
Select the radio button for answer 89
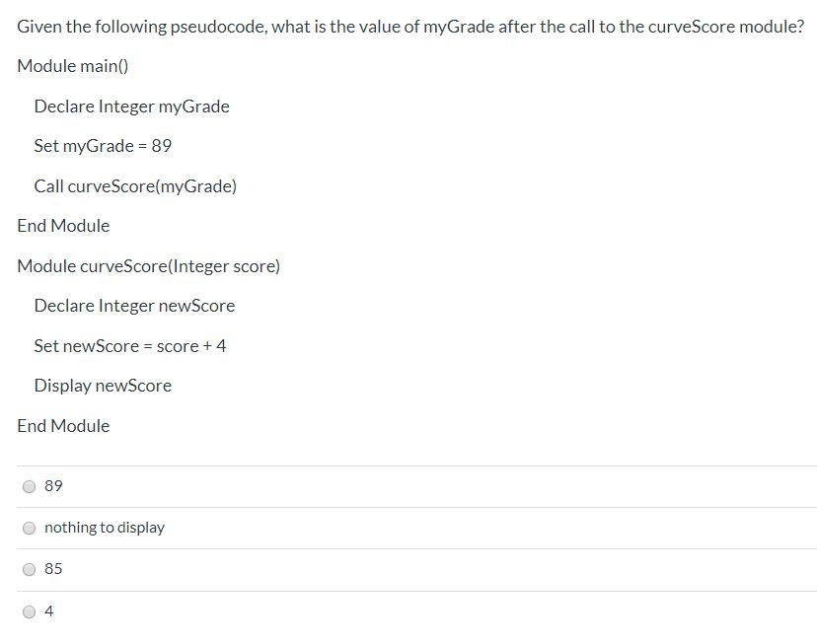tap(30, 486)
